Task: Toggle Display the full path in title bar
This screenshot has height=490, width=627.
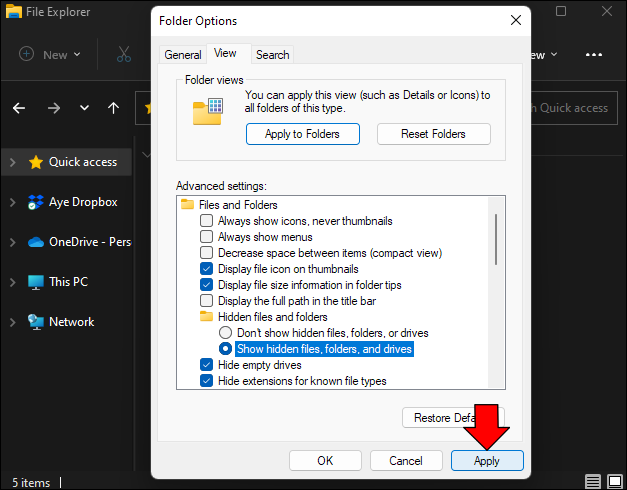Action: coord(207,301)
